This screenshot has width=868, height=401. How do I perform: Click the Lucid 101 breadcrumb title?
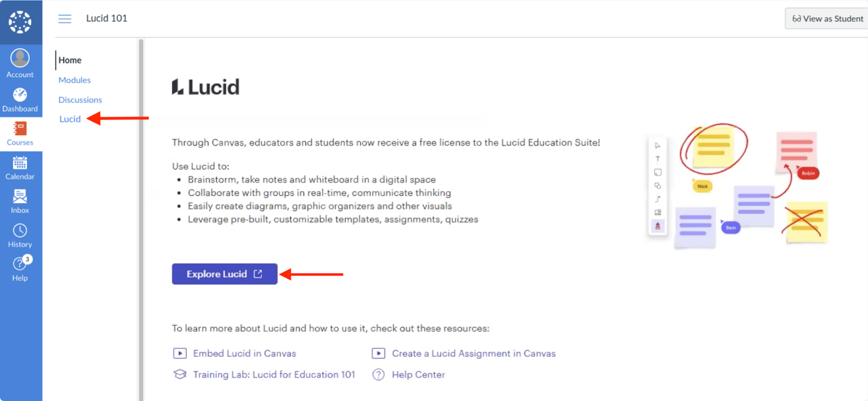point(107,18)
